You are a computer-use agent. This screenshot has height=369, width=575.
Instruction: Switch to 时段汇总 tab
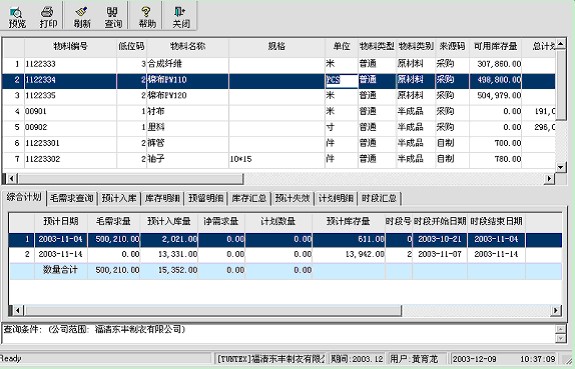click(379, 198)
